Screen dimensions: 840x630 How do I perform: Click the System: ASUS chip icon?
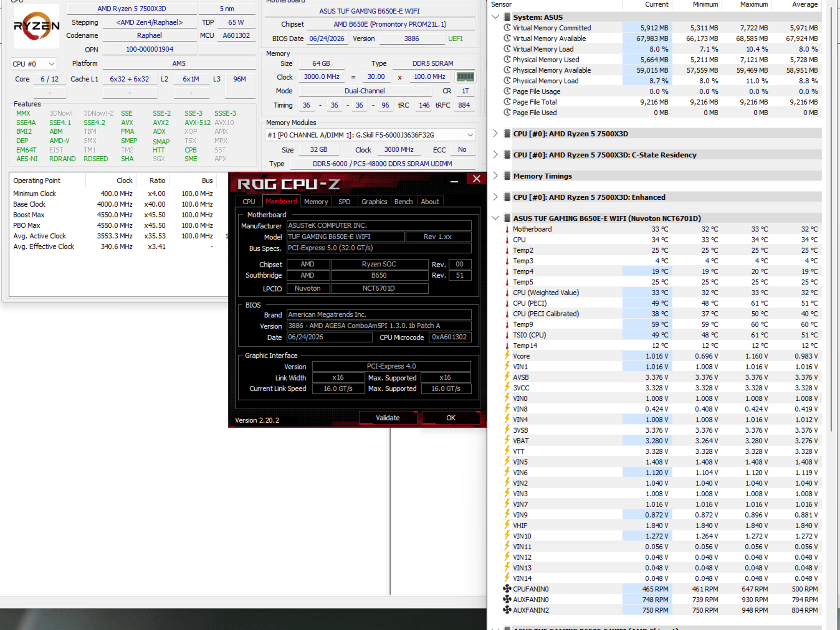[507, 17]
